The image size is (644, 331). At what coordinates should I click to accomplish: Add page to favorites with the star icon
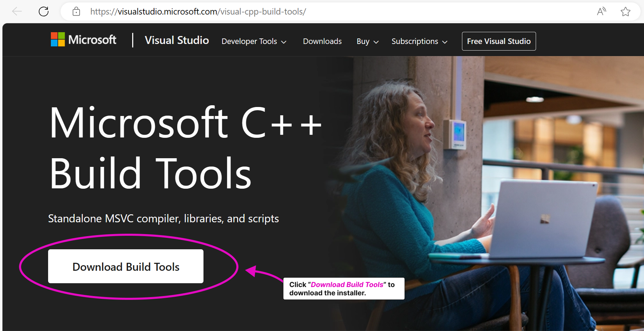[x=625, y=12]
